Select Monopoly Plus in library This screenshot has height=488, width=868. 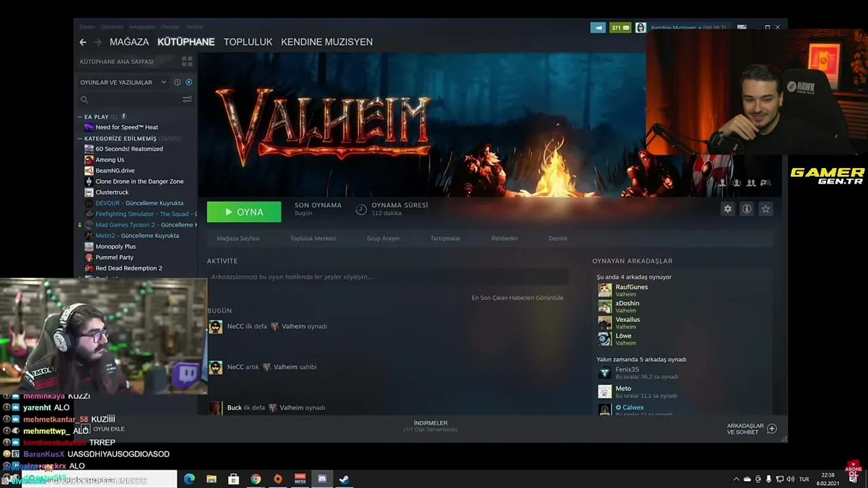pos(115,247)
